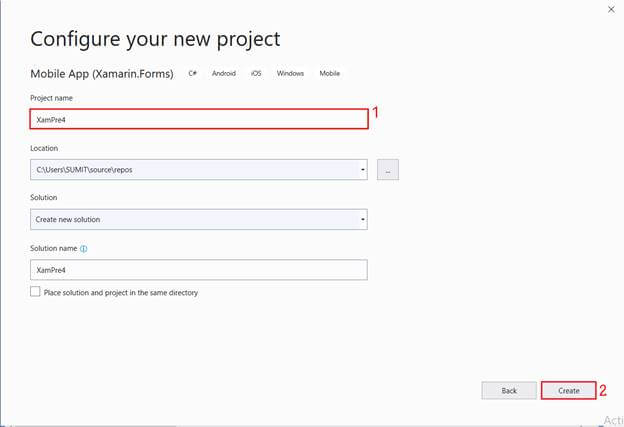Enable Place solution and project in same directory

click(x=35, y=292)
